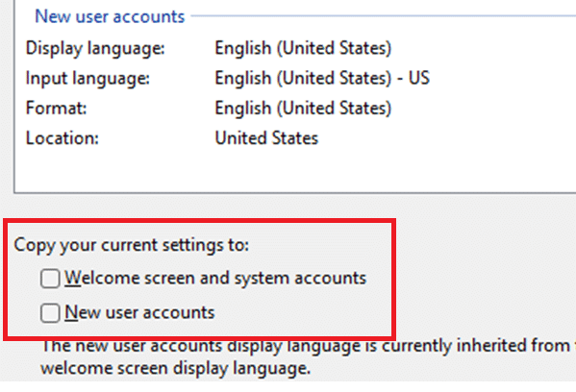The width and height of the screenshot is (576, 392).
Task: Select the blue 'New user accounts' group heading
Action: [110, 16]
